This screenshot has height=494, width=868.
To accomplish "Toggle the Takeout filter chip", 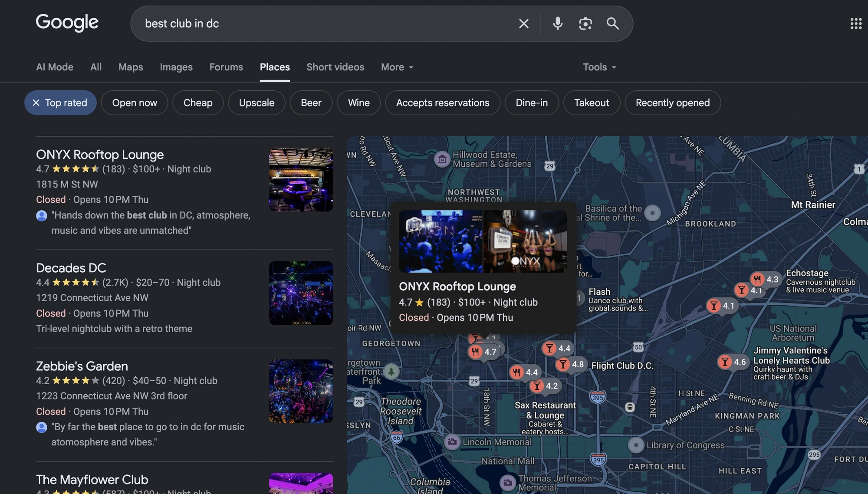I will 592,103.
